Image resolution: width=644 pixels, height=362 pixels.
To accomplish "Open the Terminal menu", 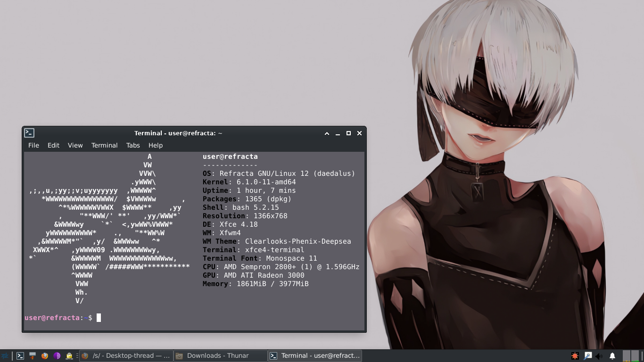I will (x=104, y=145).
